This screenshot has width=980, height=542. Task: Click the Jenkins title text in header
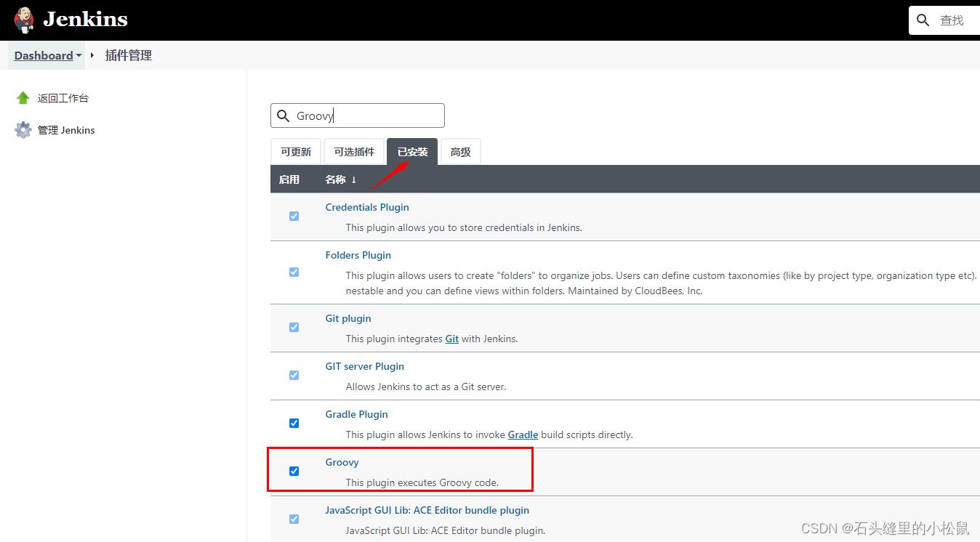click(85, 20)
